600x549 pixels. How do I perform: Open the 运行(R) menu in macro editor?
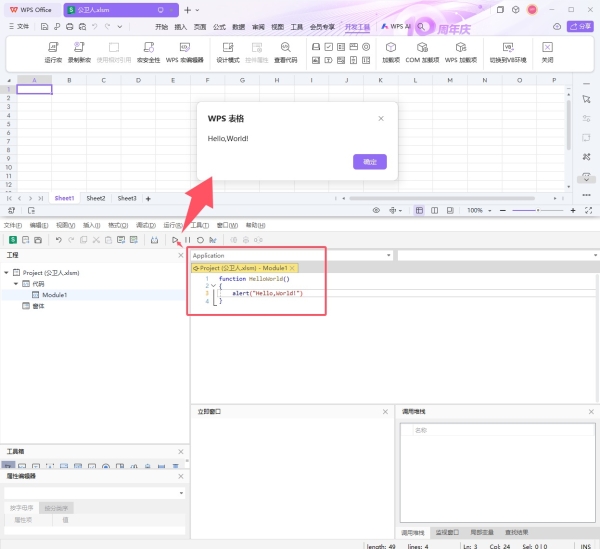(173, 225)
